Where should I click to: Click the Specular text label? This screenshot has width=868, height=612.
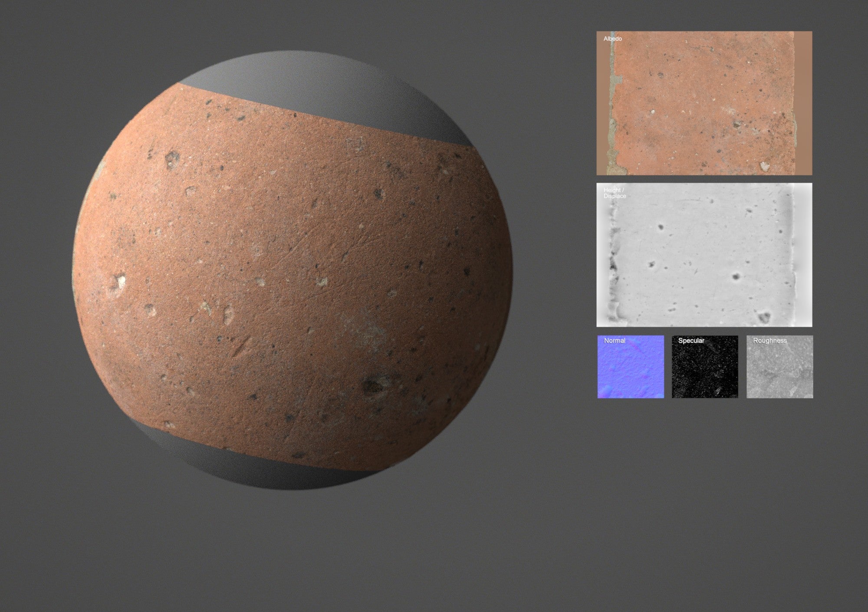tap(691, 341)
